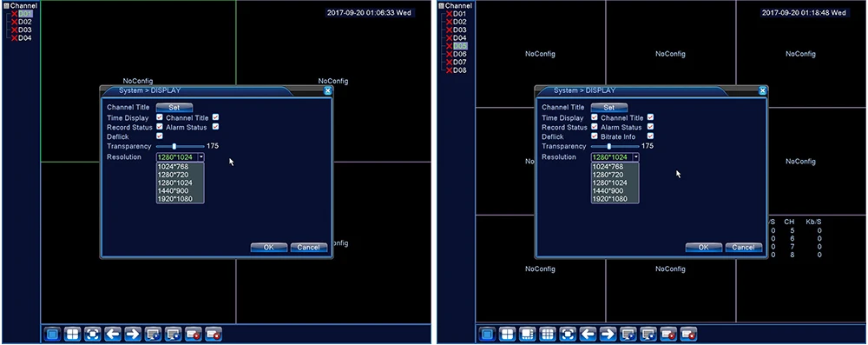Image resolution: width=868 pixels, height=345 pixels.
Task: Select channel D05 in right channel tree
Action: [461, 46]
